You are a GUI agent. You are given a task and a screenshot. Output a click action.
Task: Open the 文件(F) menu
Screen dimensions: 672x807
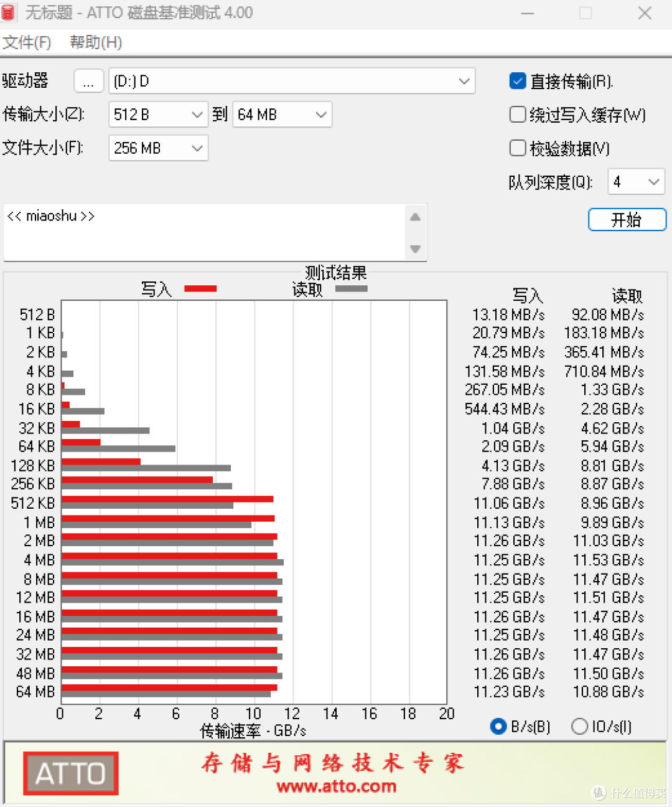pyautogui.click(x=27, y=42)
